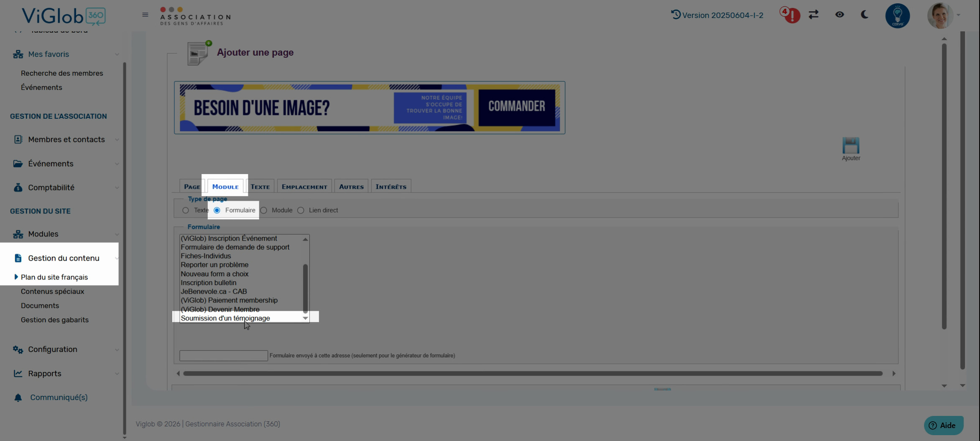This screenshot has width=980, height=441.
Task: Click the Mes favoris sitemap icon
Action: tap(18, 54)
